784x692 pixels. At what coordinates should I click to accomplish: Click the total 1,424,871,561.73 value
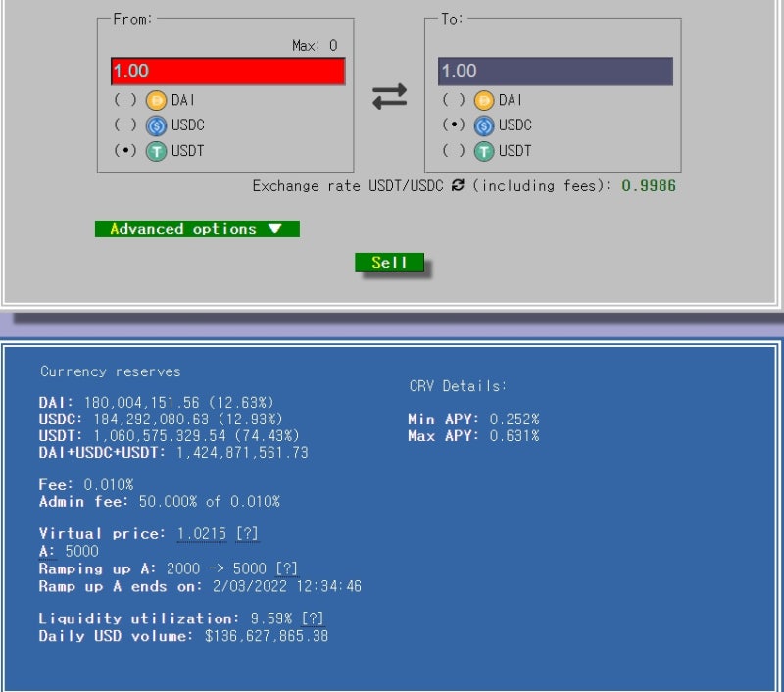click(x=242, y=453)
